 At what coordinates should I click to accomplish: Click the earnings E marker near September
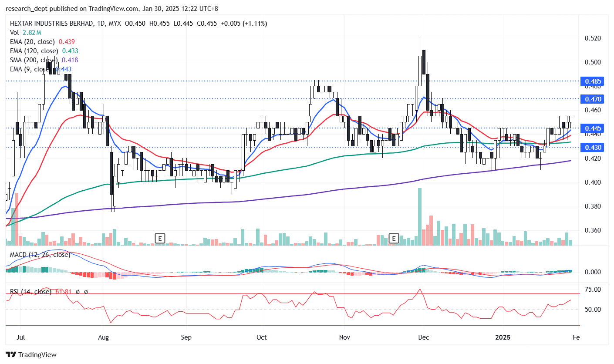(160, 238)
